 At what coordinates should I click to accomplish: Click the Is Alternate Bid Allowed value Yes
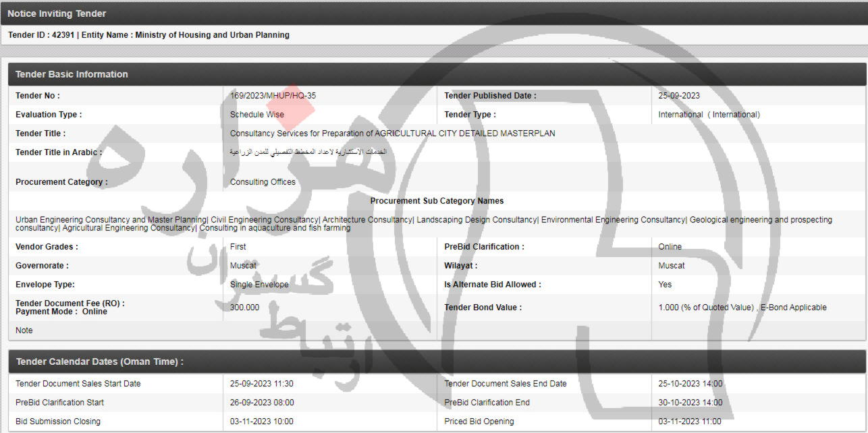tap(665, 285)
